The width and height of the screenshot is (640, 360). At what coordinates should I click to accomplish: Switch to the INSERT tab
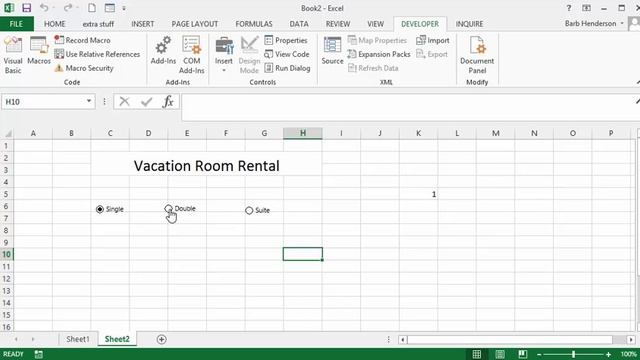pyautogui.click(x=143, y=24)
